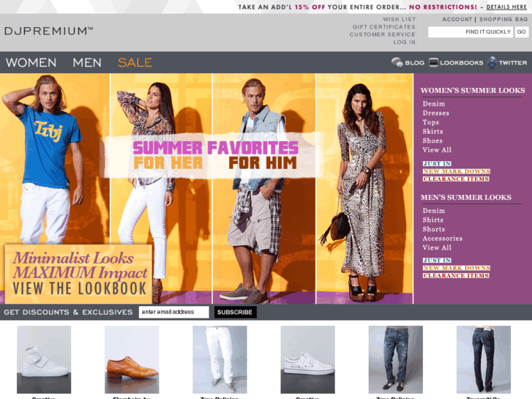Open the ACCOUNT link
The width and height of the screenshot is (532, 399).
(x=457, y=19)
